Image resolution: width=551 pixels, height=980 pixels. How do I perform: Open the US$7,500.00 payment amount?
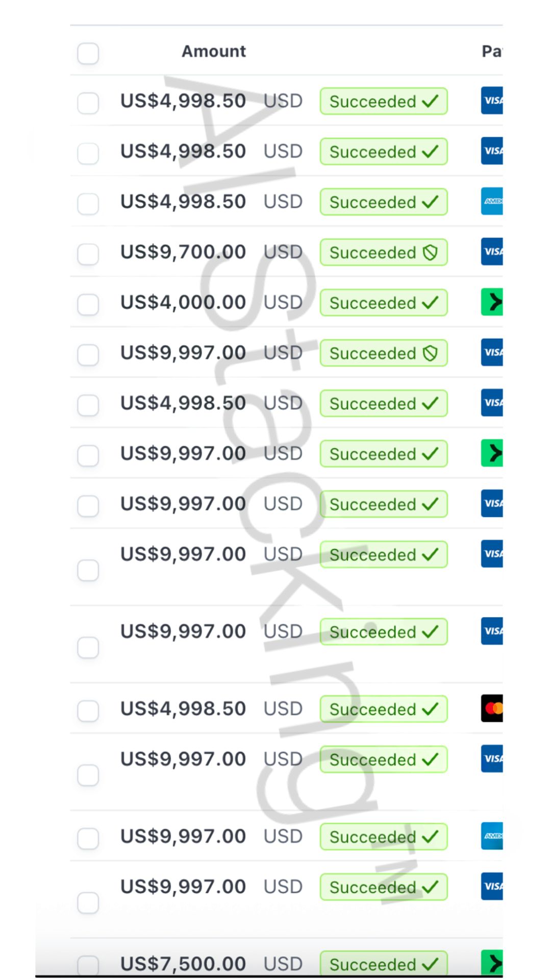pos(183,964)
